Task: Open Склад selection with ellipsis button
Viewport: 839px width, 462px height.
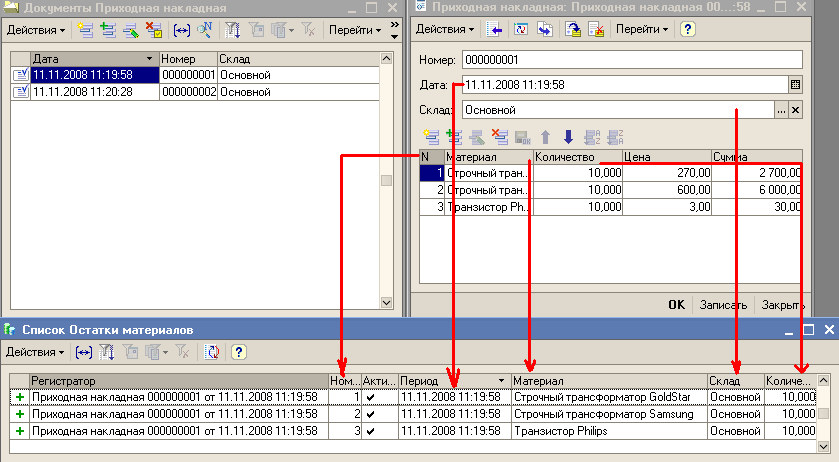Action: point(781,110)
